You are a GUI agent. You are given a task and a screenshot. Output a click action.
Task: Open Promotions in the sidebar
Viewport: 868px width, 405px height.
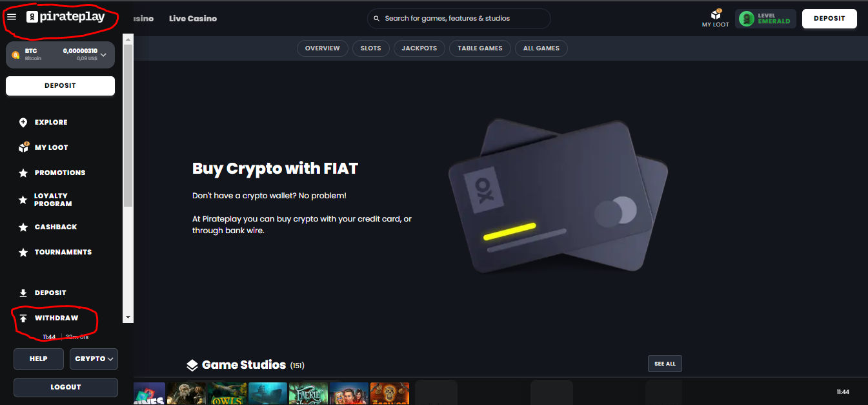point(60,172)
